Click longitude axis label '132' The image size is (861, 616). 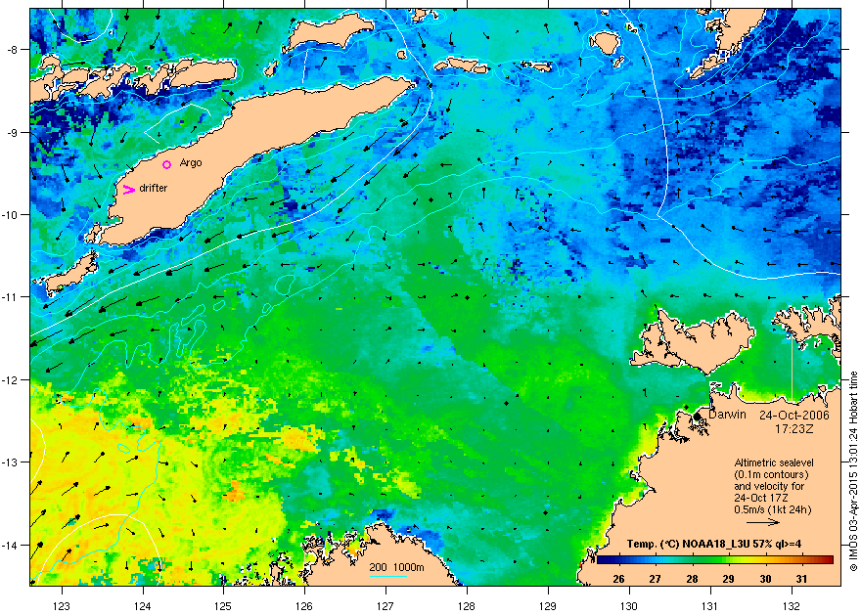click(x=792, y=606)
